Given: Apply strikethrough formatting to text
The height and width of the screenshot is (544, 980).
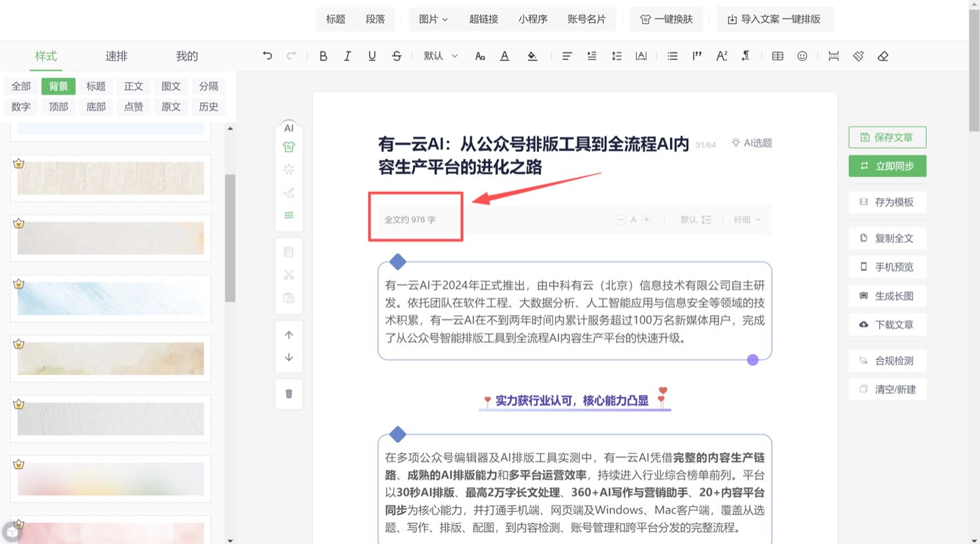Looking at the screenshot, I should coord(397,56).
